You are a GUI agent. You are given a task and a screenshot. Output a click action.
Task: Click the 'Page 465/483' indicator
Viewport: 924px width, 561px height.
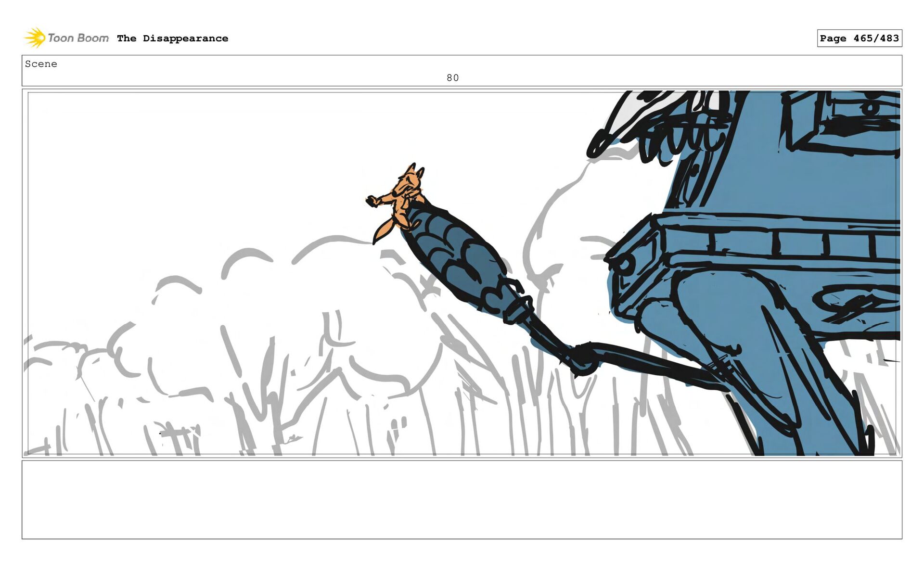859,38
